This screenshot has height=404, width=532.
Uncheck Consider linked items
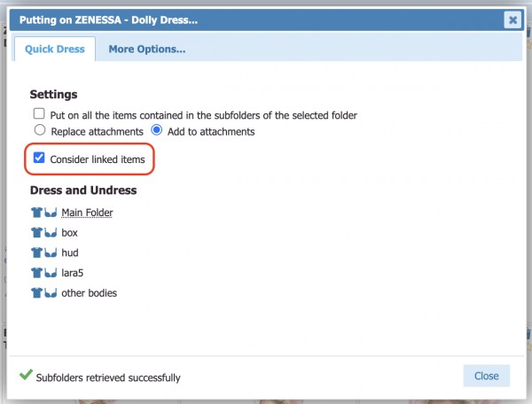tap(39, 159)
